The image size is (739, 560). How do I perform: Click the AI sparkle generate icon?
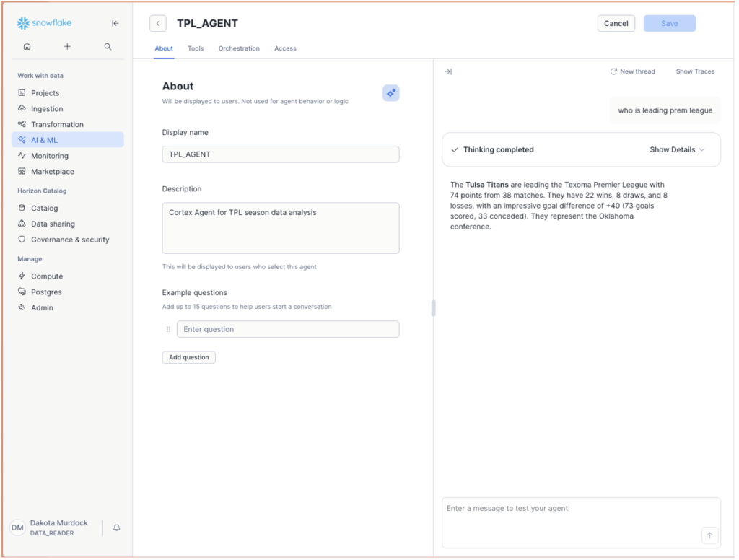(x=390, y=93)
